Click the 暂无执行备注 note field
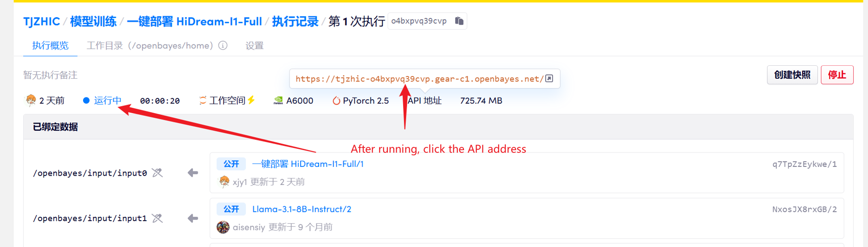The height and width of the screenshot is (247, 868). point(51,75)
